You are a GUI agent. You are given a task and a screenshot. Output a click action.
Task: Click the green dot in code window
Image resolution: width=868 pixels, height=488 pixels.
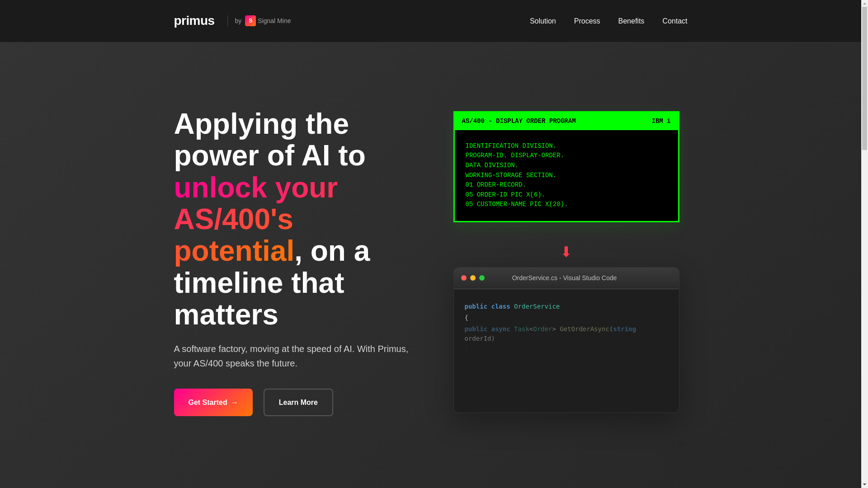tap(482, 278)
